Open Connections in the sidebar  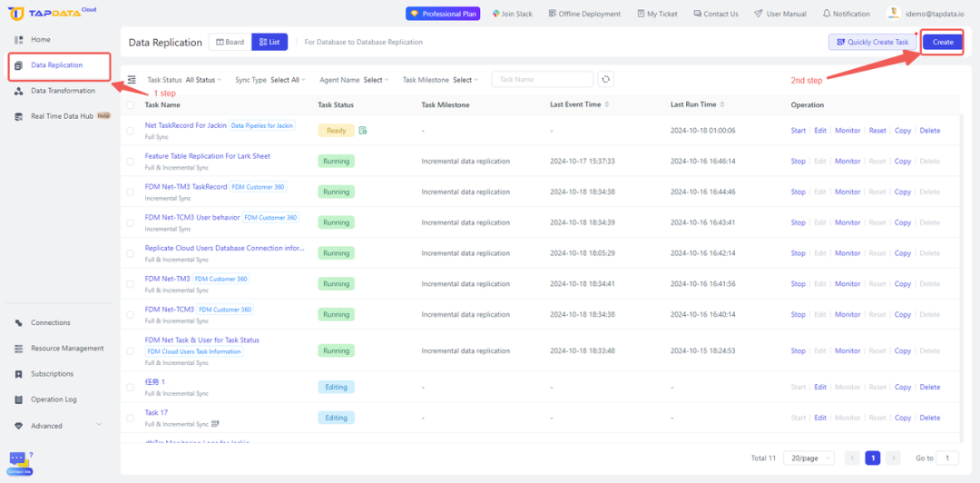coord(51,323)
